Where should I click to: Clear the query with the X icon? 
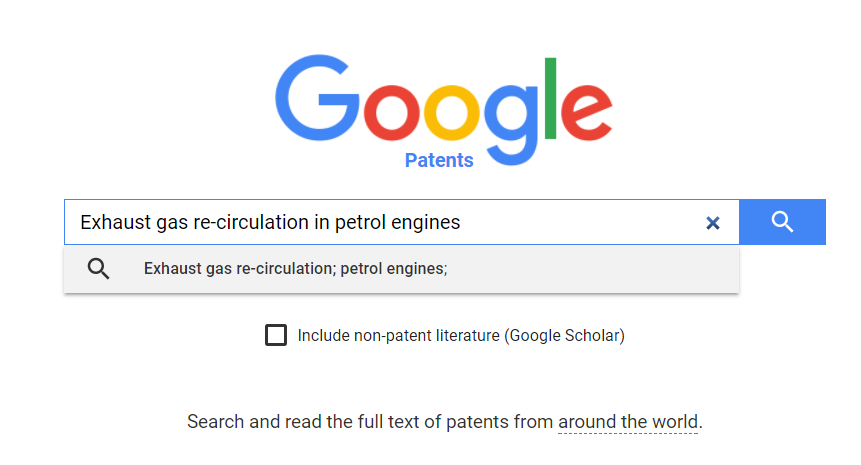713,222
